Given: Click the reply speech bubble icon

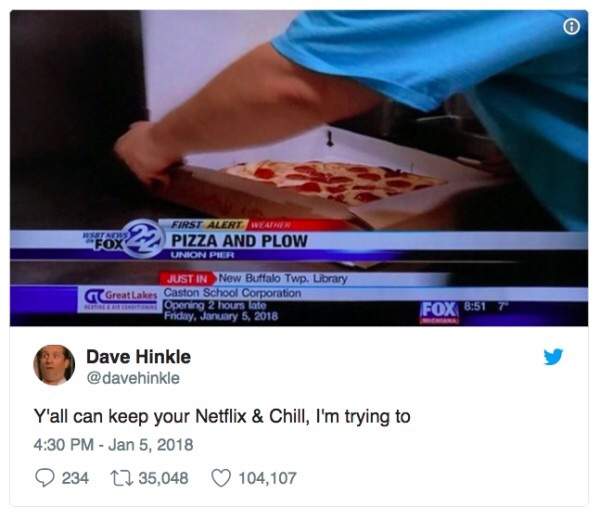Looking at the screenshot, I should pyautogui.click(x=45, y=478).
